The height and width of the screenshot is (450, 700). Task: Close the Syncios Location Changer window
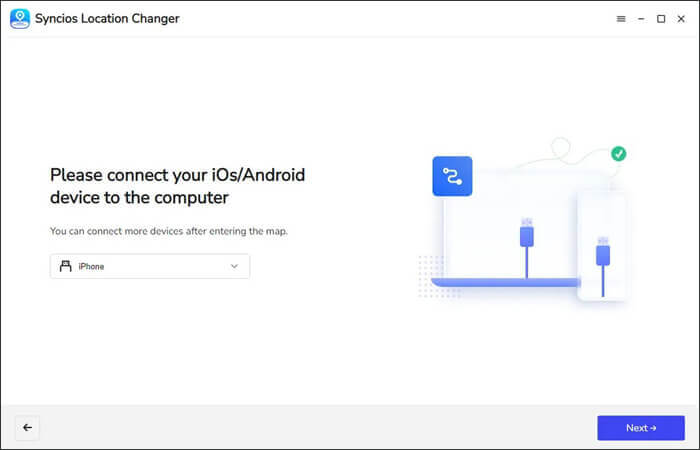(680, 19)
